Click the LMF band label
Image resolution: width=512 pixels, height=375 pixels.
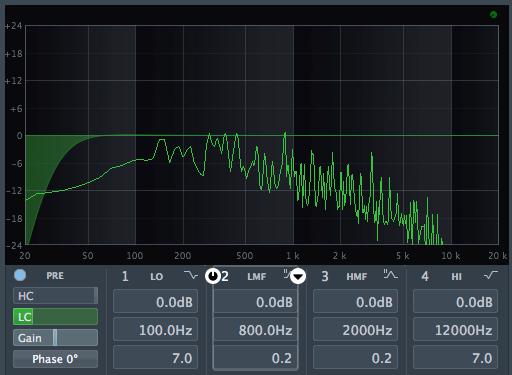[257, 277]
